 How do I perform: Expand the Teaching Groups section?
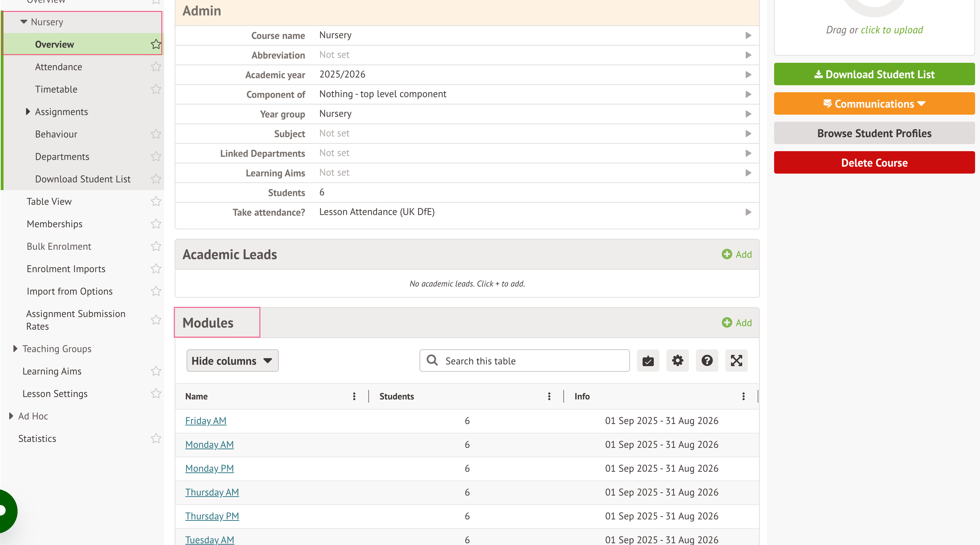[x=15, y=349]
